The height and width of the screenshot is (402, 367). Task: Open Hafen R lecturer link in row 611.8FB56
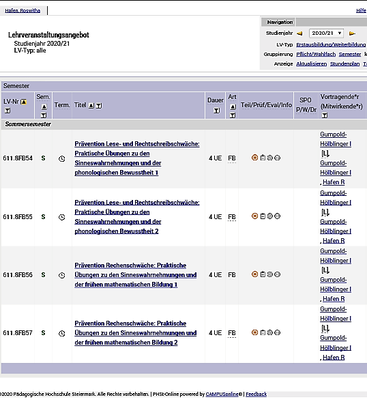pyautogui.click(x=334, y=299)
